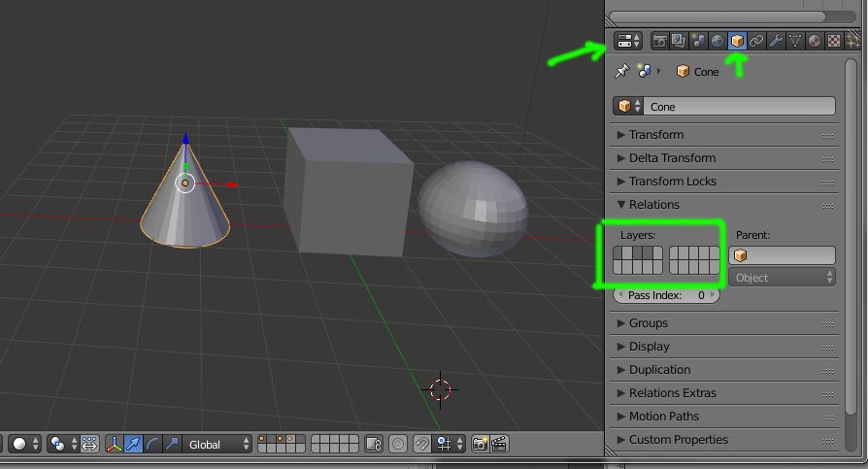Open the Particles tab (sparkles icon)

coord(853,41)
